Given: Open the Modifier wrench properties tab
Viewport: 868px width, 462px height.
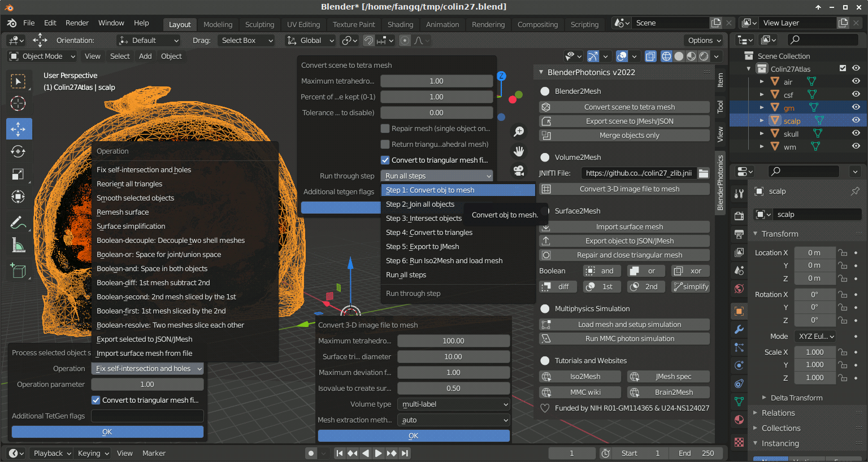Looking at the screenshot, I should [x=739, y=329].
